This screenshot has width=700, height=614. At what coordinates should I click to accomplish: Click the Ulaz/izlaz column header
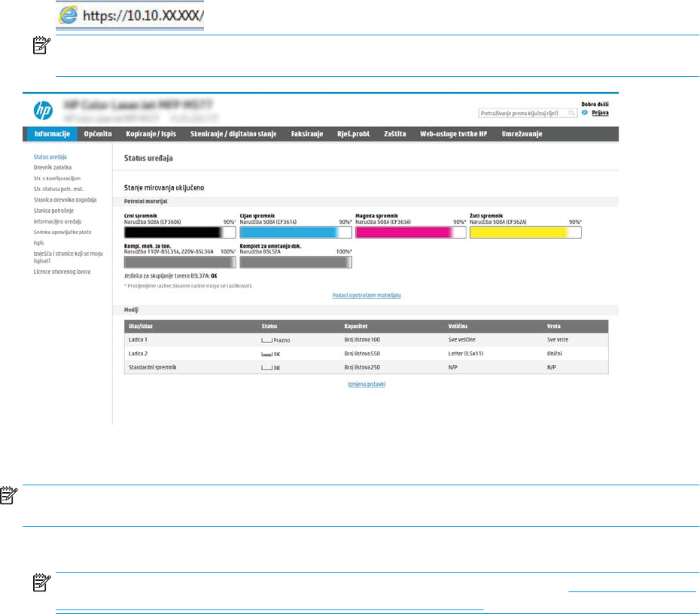point(141,327)
